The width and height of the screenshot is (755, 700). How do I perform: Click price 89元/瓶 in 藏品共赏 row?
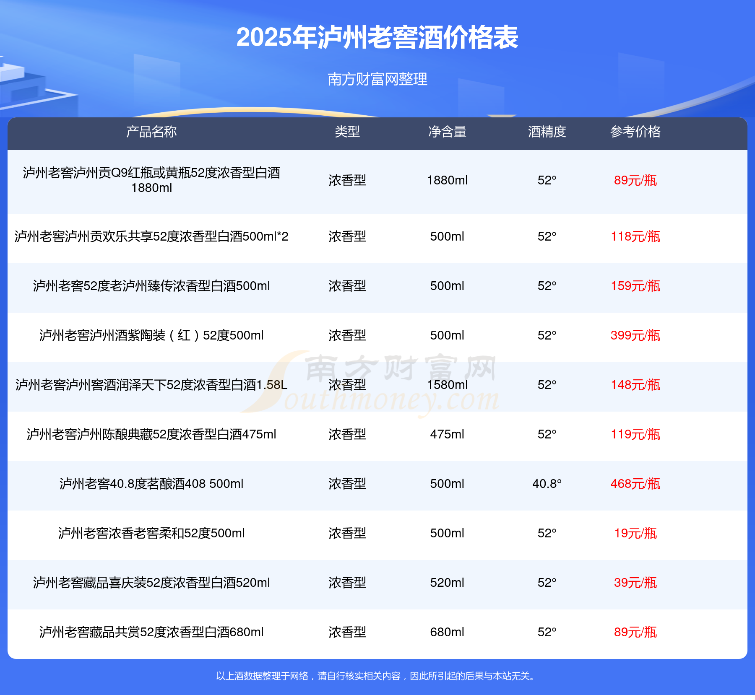tap(635, 632)
